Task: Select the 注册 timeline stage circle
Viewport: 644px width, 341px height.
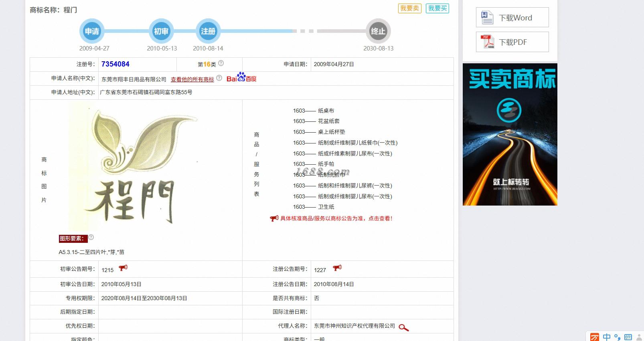Action: (208, 31)
